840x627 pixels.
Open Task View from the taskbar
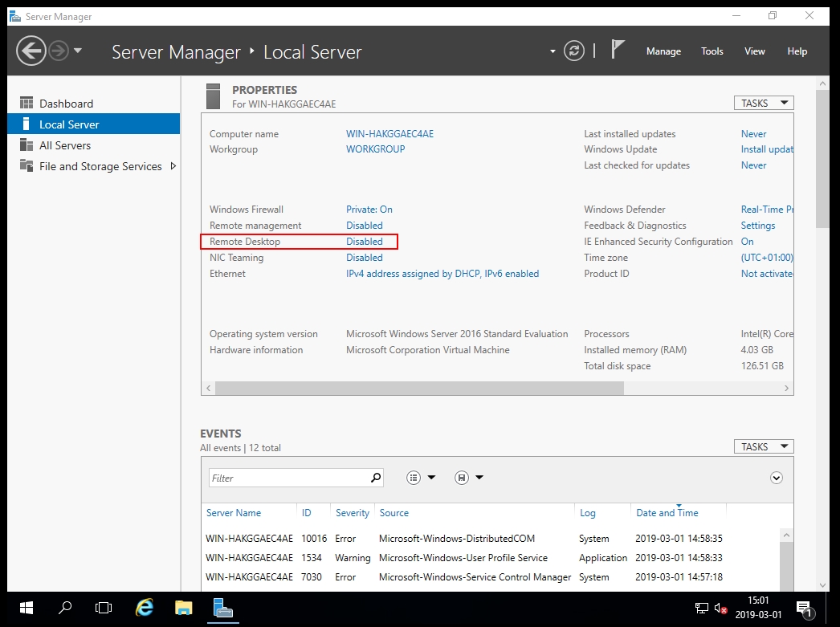[x=104, y=608]
